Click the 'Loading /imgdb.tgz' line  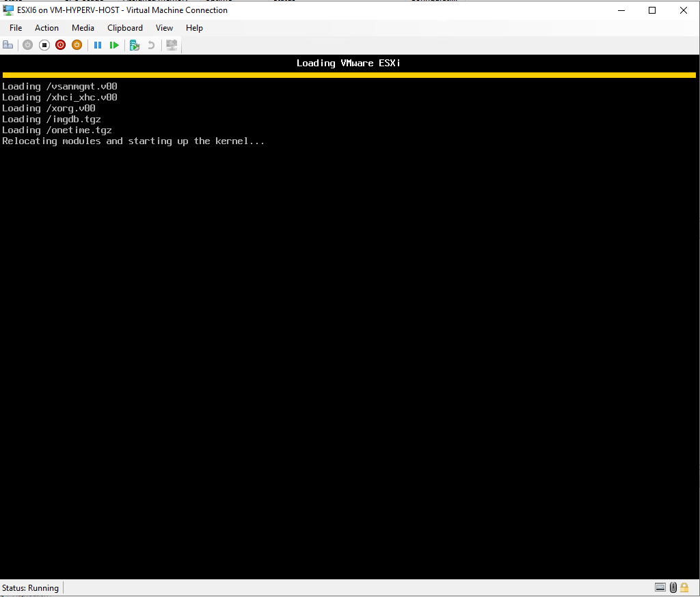pyautogui.click(x=51, y=119)
